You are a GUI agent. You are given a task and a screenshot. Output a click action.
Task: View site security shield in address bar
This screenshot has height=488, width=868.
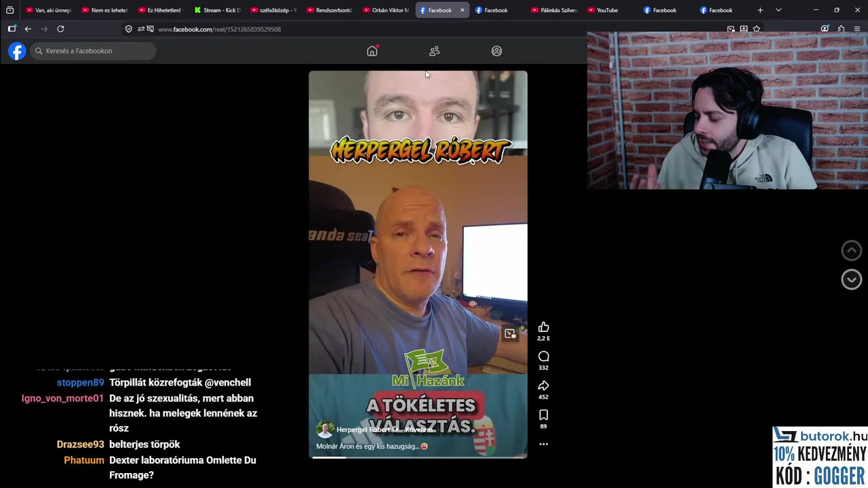128,29
